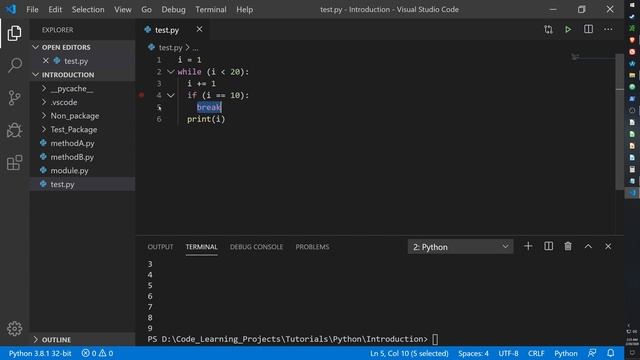Open the Selection menu

(x=88, y=9)
